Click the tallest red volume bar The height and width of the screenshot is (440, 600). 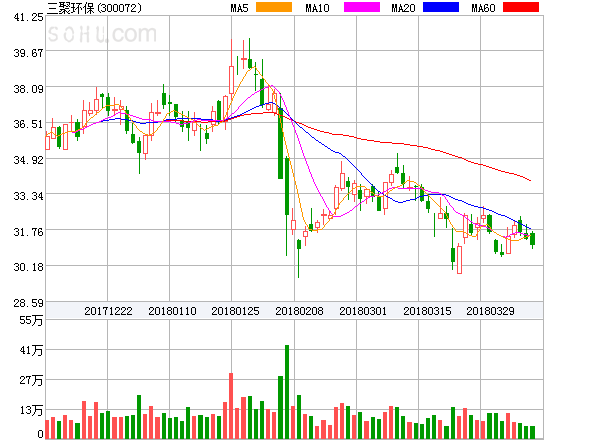click(x=231, y=406)
